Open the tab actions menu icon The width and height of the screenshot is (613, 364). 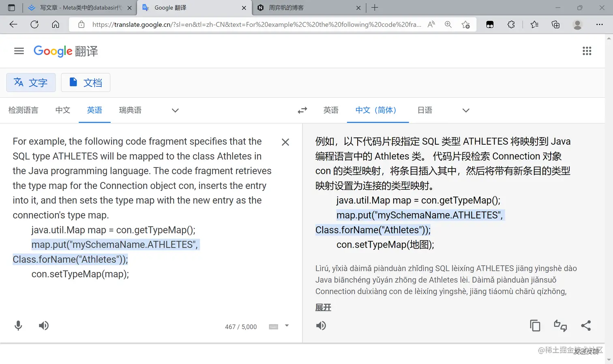11,7
